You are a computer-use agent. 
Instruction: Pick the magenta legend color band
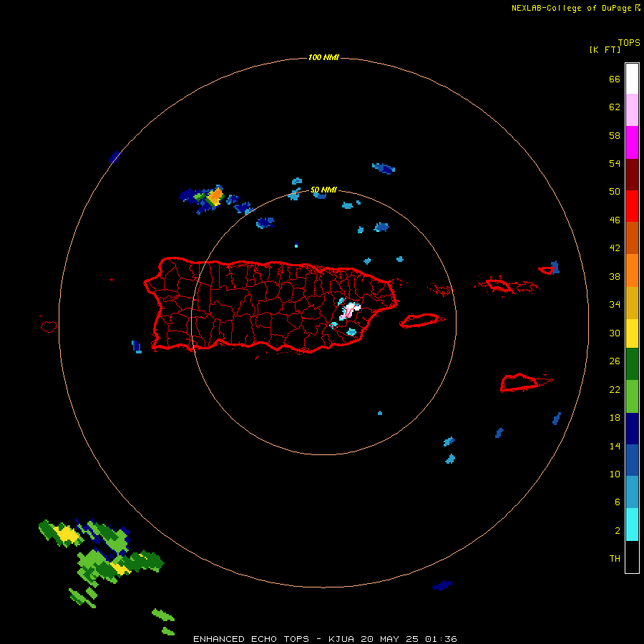tap(632, 142)
